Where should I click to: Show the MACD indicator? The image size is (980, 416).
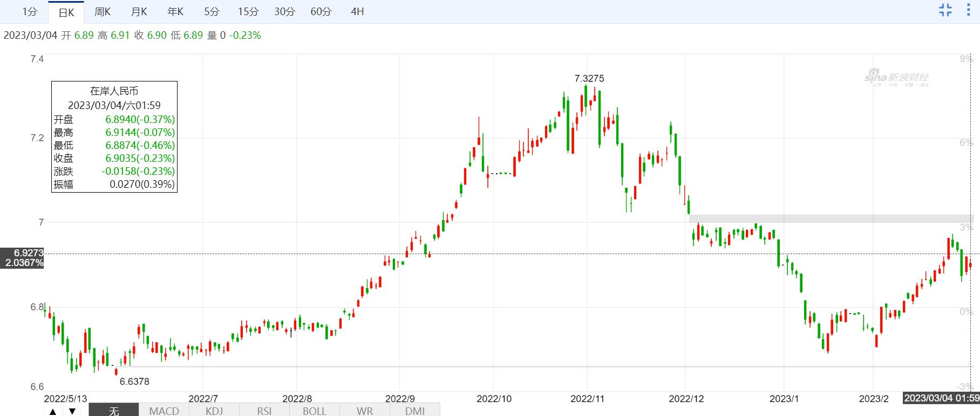164,411
